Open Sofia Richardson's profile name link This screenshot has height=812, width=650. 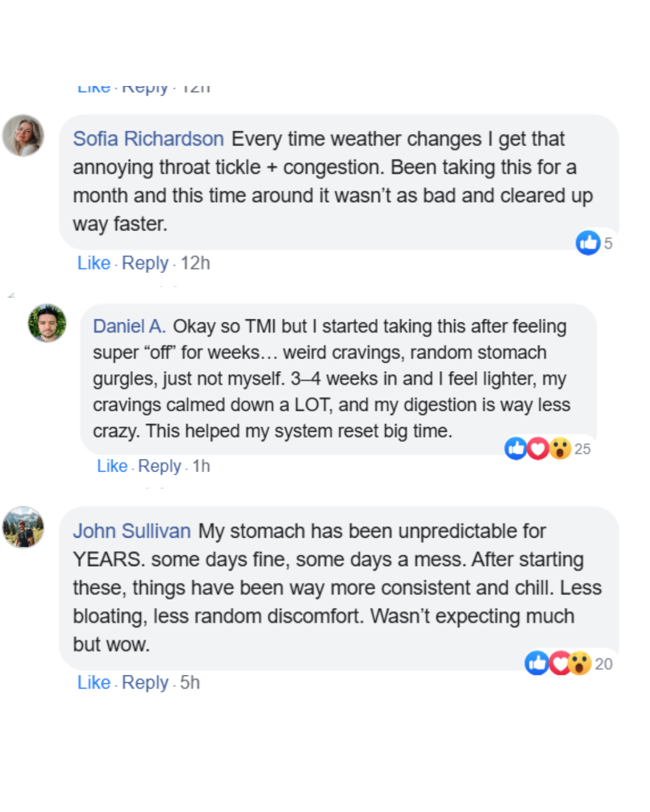tap(148, 139)
